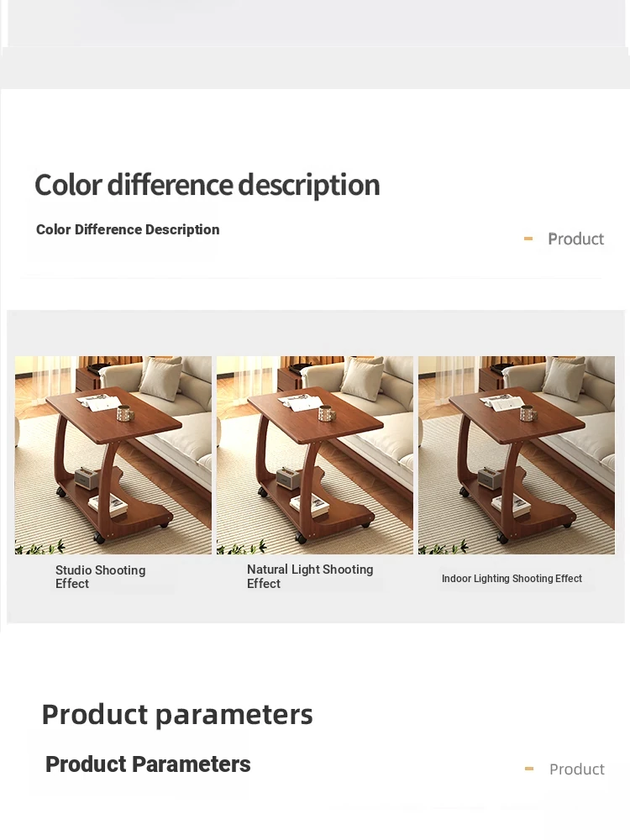Click the 'Natural Light Shooting Effect' caption
The width and height of the screenshot is (630, 840).
pyautogui.click(x=310, y=576)
